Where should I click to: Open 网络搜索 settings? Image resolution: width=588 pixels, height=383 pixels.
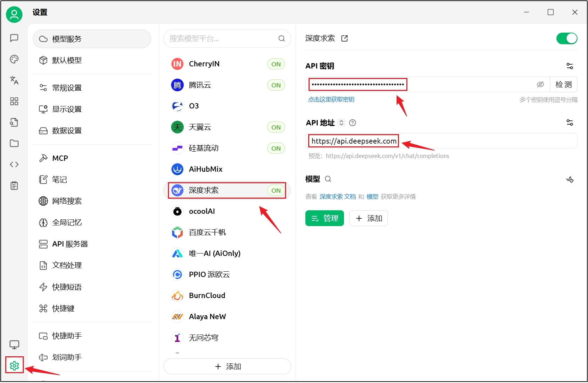(x=92, y=201)
